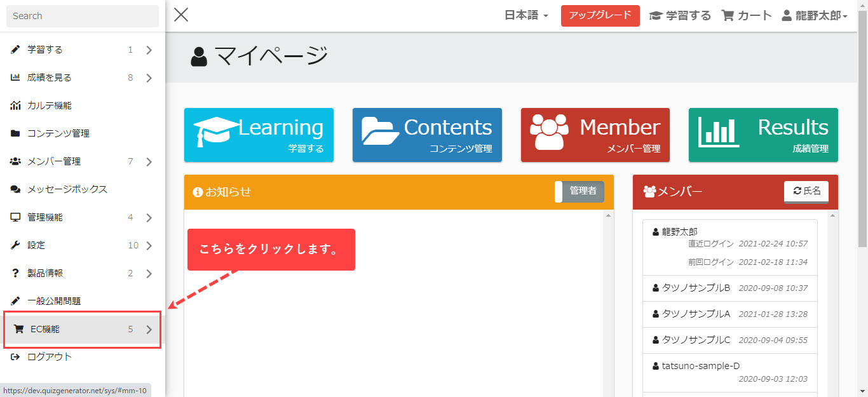Click the sidebar Search input field
868x397 pixels.
83,16
